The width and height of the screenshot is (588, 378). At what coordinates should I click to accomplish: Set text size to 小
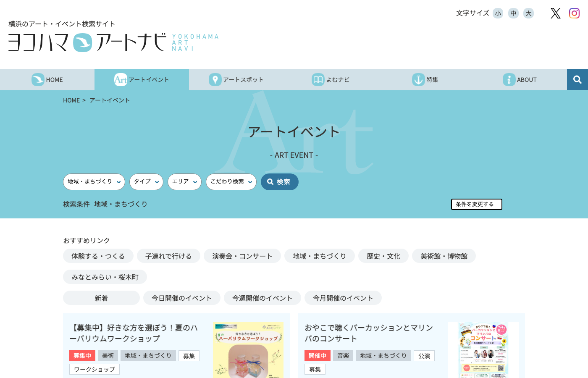[498, 13]
